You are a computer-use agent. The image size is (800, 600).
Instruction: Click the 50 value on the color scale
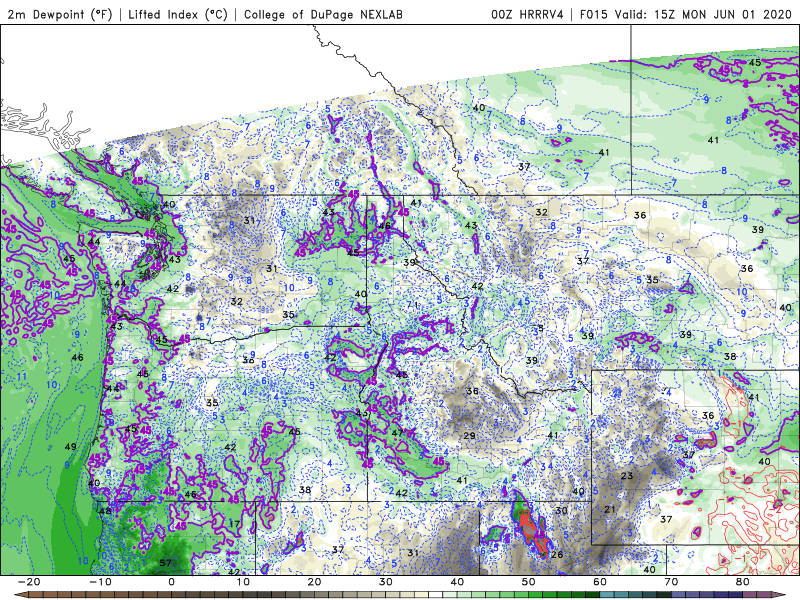[x=529, y=582]
